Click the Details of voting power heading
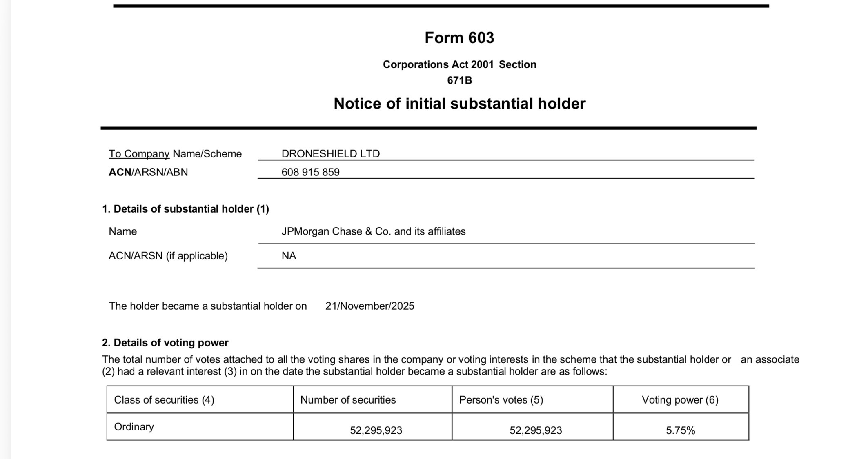The width and height of the screenshot is (868, 459). coord(165,343)
